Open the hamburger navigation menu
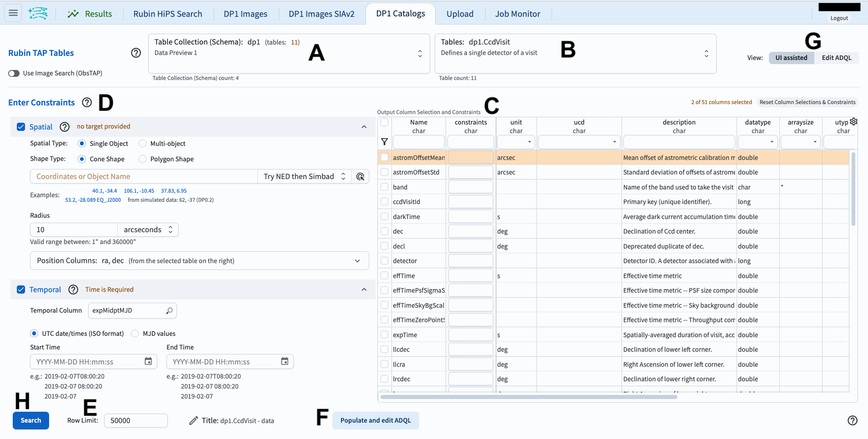The image size is (868, 439). [x=13, y=13]
